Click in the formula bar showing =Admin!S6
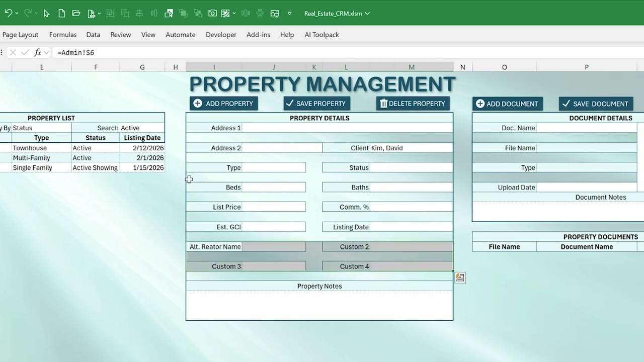The width and height of the screenshot is (644, 362). (347, 52)
